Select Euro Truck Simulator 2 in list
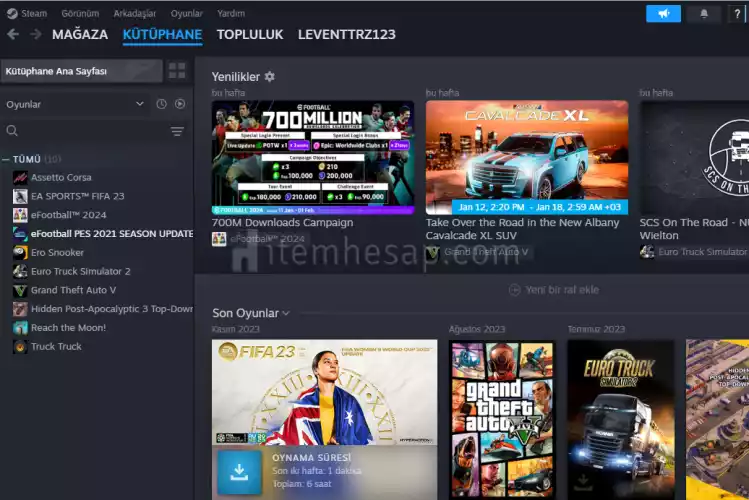749x500 pixels. 80,271
